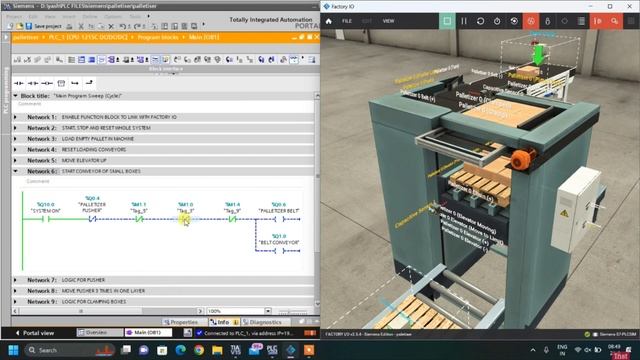Click the Factory IO time scale icon
Viewport: 640px width, 360px height.
click(497, 21)
